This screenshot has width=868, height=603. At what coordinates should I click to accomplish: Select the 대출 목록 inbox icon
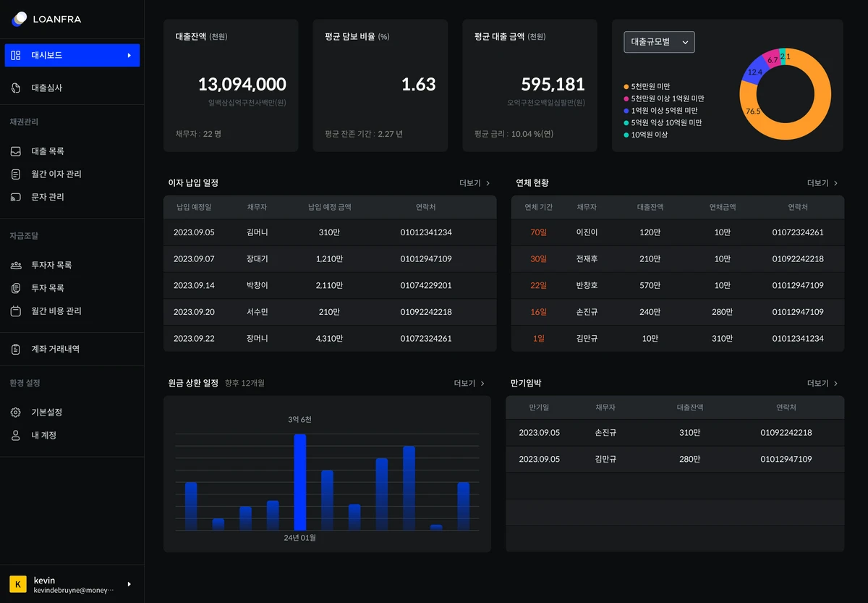[x=16, y=151]
